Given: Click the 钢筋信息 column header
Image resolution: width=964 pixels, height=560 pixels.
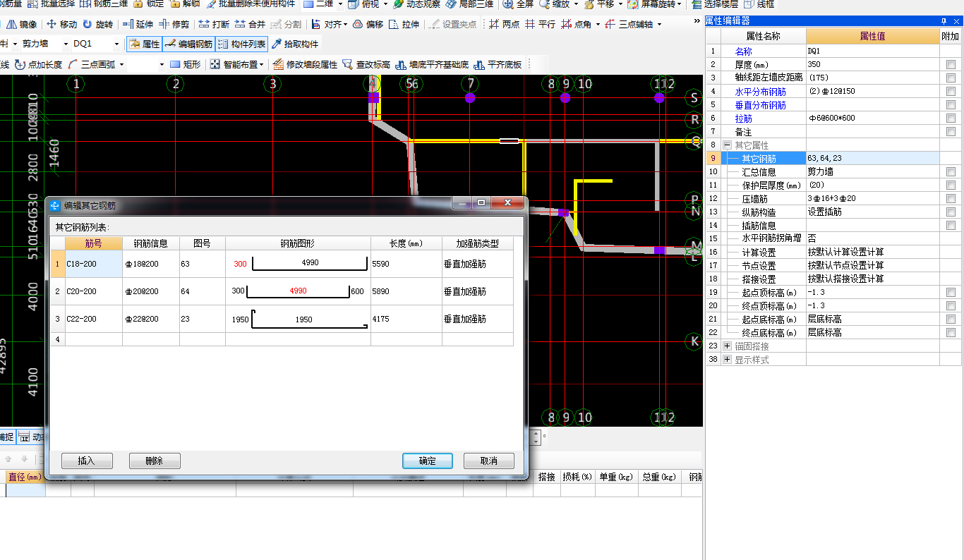Looking at the screenshot, I should click(x=150, y=243).
